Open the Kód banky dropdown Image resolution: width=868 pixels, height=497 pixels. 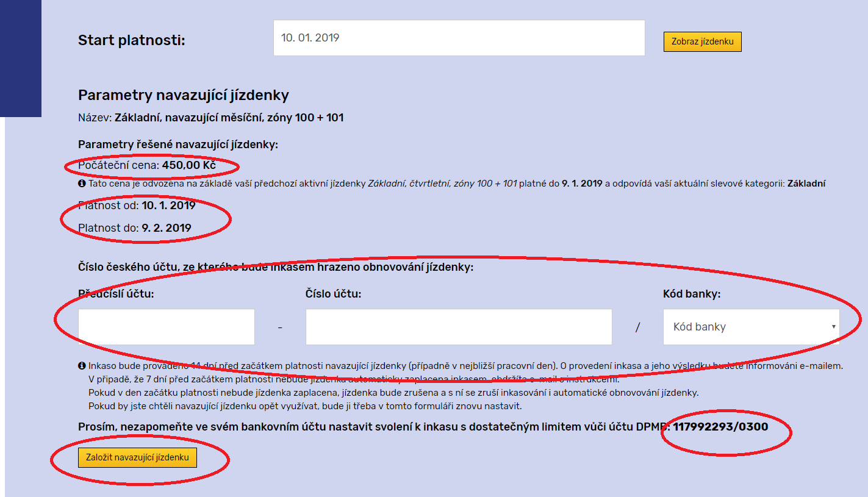coord(751,327)
